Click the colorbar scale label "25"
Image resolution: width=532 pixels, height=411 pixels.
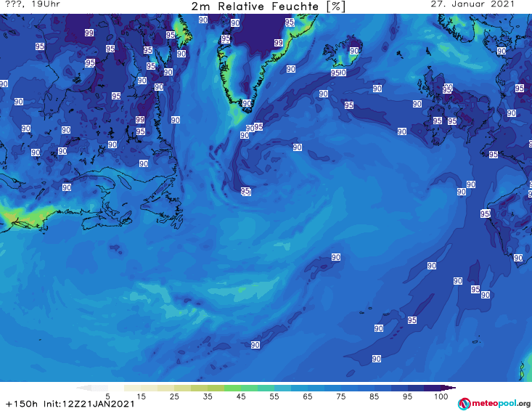[x=174, y=396]
